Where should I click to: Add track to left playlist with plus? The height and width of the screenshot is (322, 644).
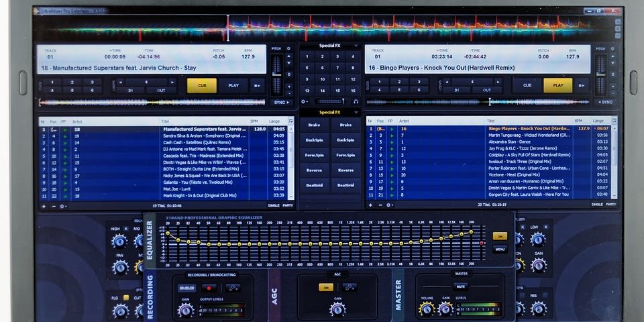pos(44,206)
